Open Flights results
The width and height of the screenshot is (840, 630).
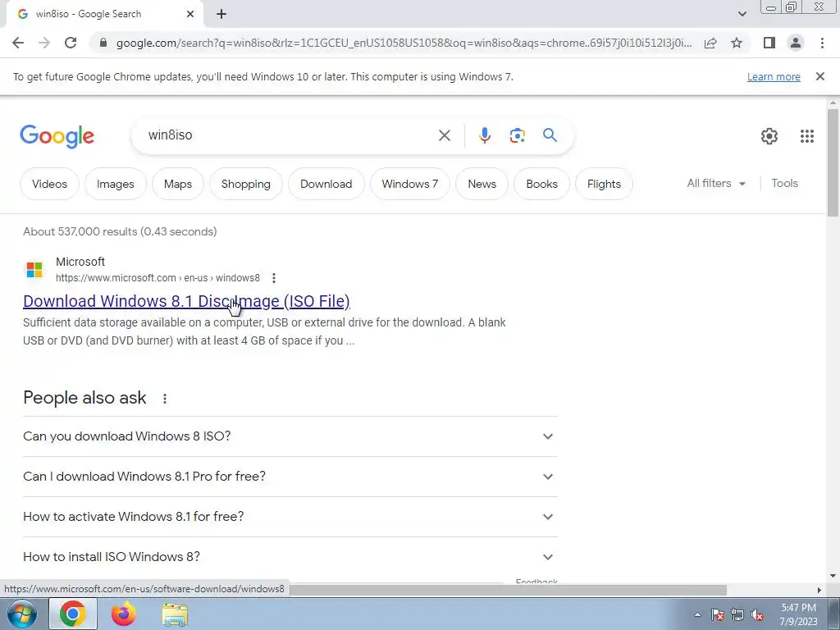(x=604, y=184)
